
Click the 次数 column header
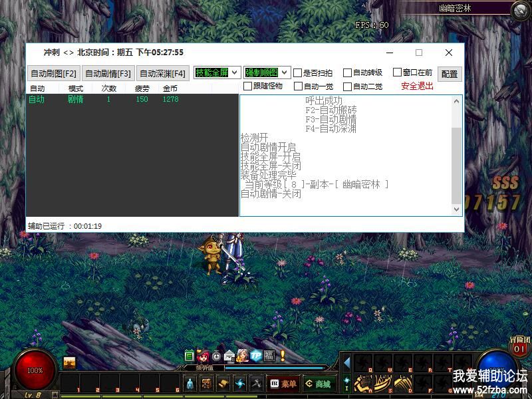pos(109,88)
